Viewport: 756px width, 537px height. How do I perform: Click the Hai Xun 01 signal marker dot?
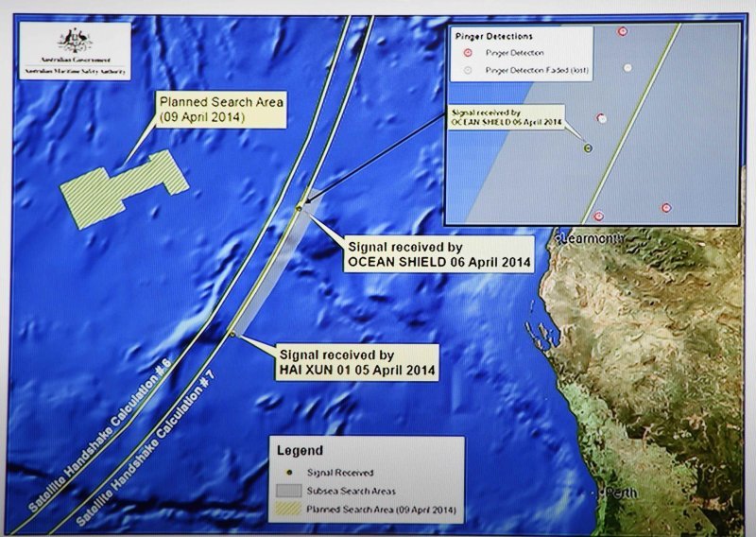point(232,334)
